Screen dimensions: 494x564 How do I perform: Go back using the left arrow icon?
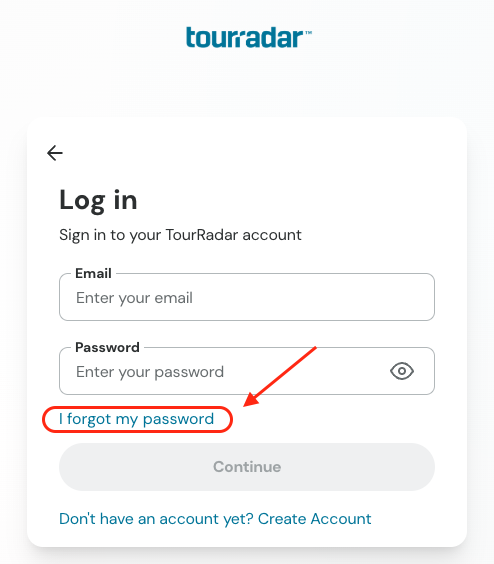pos(55,153)
